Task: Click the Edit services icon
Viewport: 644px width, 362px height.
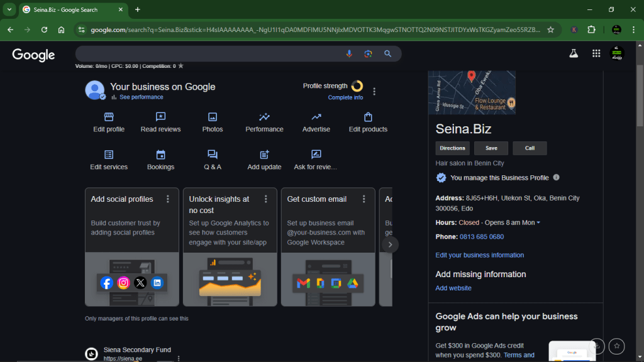Action: pos(108,155)
